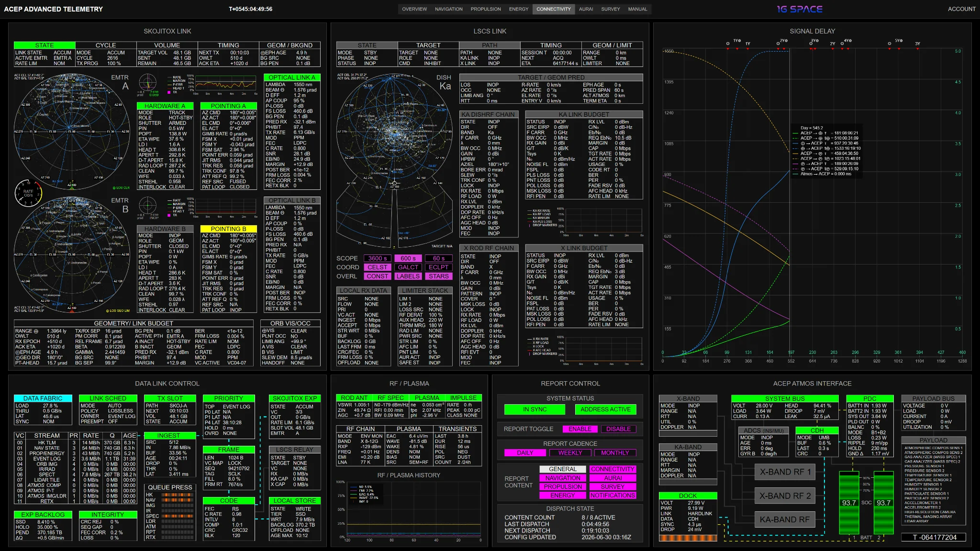Image resolution: width=980 pixels, height=551 pixels.
Task: Disable report toggle
Action: (618, 429)
